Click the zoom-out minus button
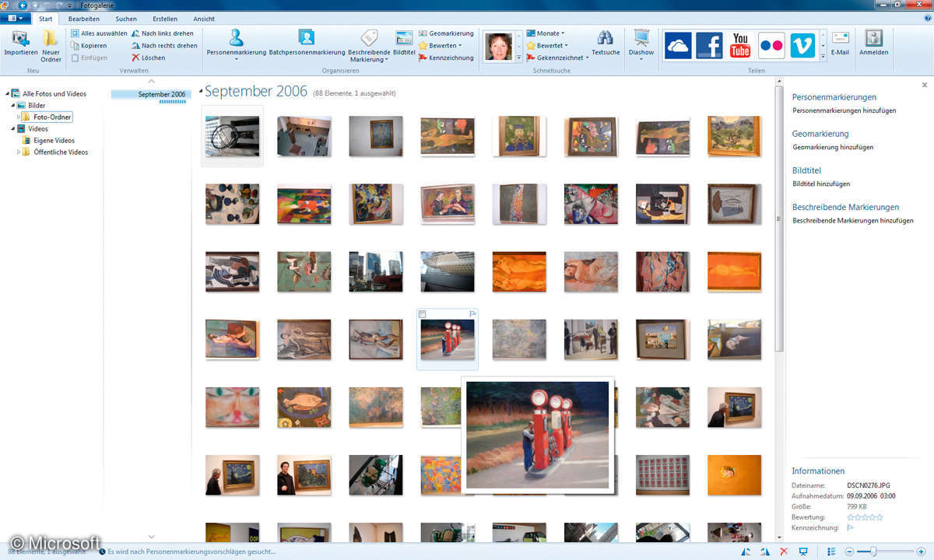Screen dimensions: 934x560 point(851,551)
